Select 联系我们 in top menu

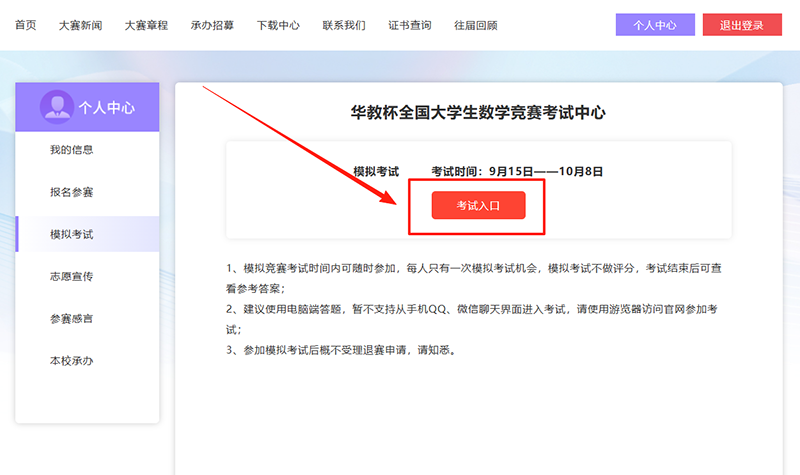tap(344, 25)
